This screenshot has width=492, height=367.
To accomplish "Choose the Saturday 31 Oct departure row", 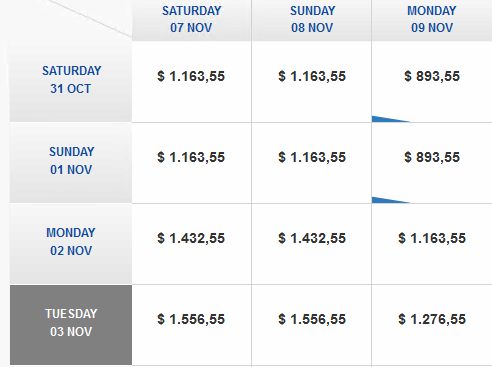I will [71, 80].
